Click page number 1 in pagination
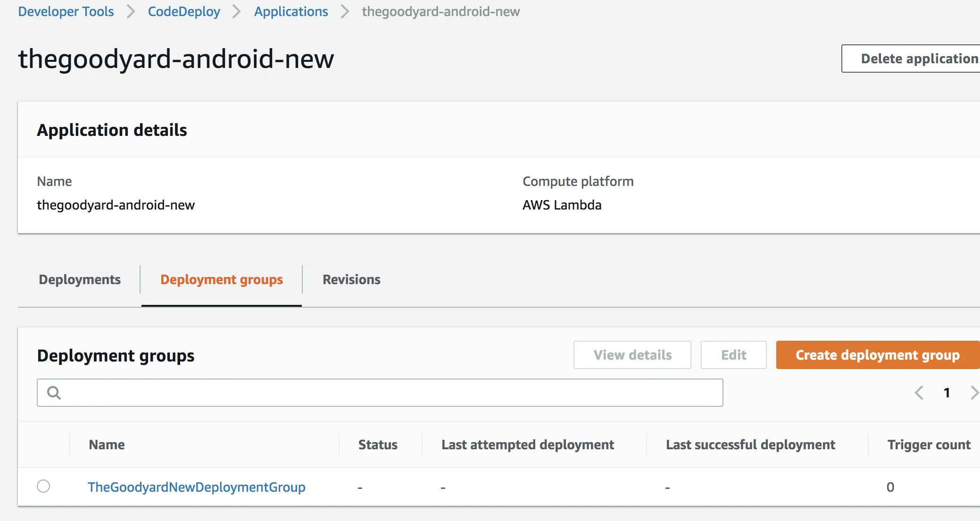 tap(947, 393)
